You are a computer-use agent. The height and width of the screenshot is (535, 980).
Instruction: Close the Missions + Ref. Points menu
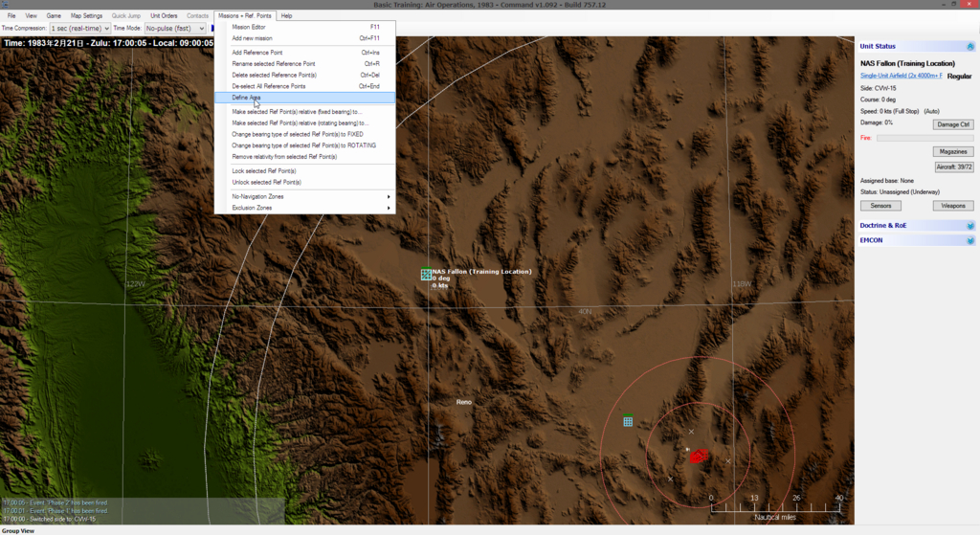click(x=245, y=15)
